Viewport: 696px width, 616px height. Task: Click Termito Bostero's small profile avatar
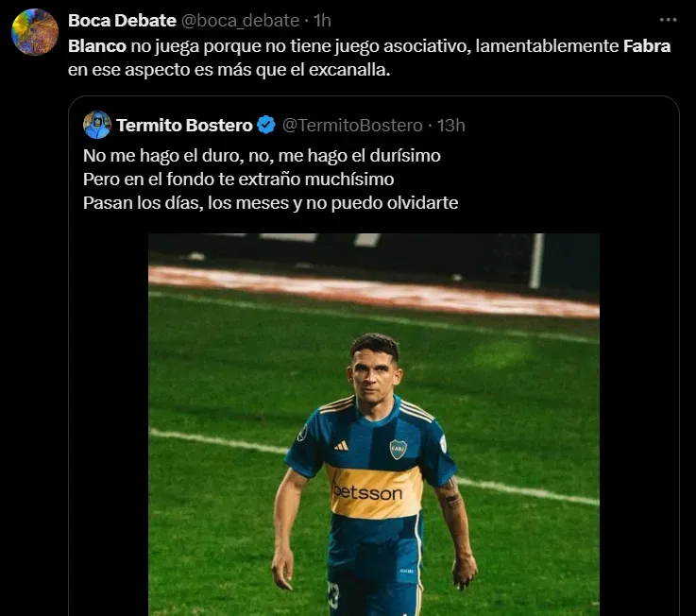97,125
